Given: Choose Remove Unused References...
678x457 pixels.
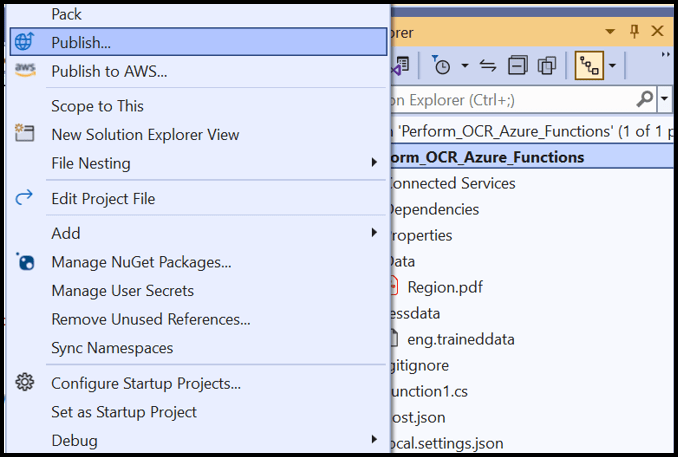Looking at the screenshot, I should 198,319.
